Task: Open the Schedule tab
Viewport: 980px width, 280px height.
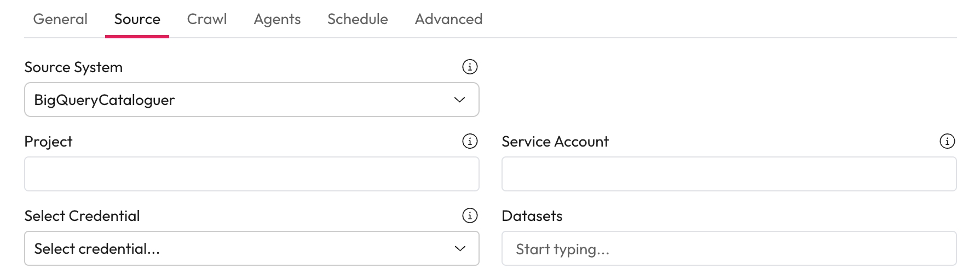Action: point(358,19)
